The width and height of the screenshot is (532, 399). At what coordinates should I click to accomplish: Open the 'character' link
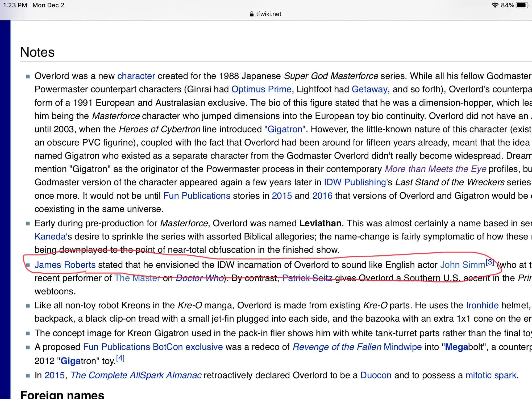point(136,76)
